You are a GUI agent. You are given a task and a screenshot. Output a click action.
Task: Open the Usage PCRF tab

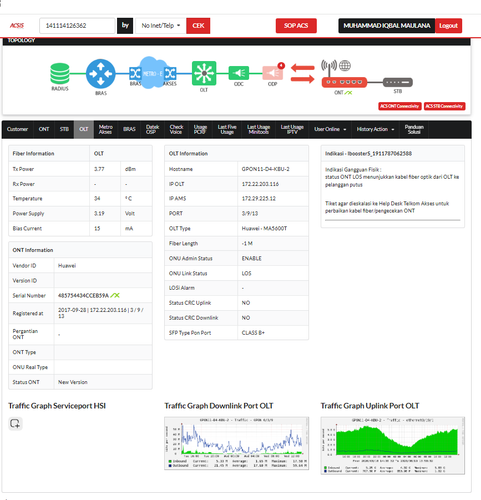(200, 129)
